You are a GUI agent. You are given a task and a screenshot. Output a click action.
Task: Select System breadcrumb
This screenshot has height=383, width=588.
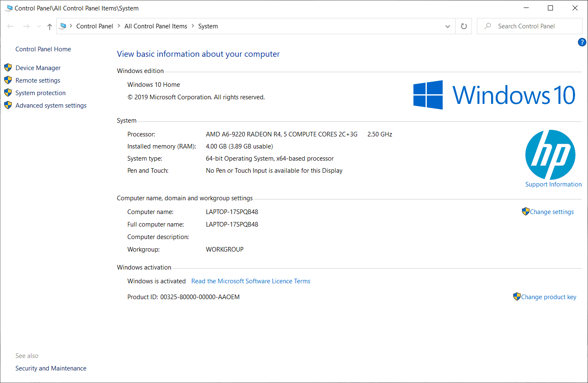(x=208, y=26)
